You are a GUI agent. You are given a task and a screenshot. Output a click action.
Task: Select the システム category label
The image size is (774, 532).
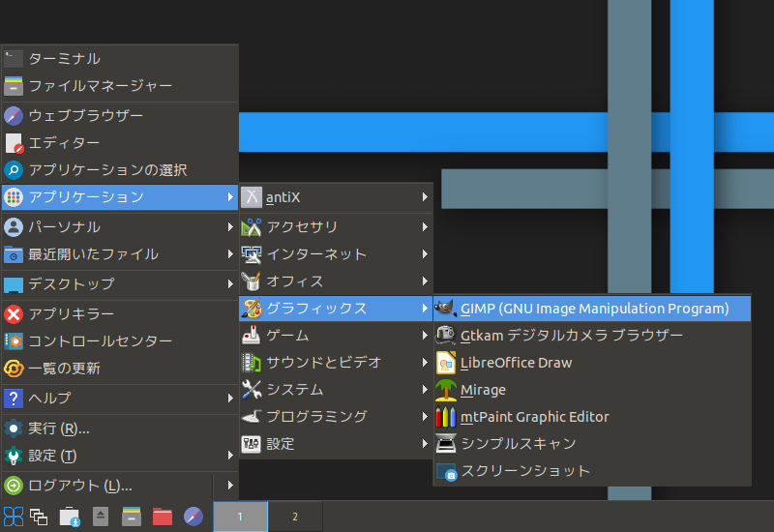point(295,390)
